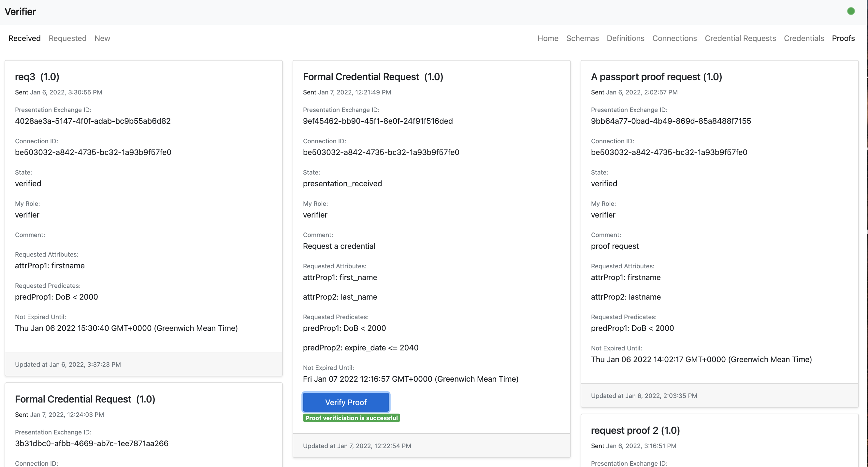The width and height of the screenshot is (868, 467).
Task: Click the A passport proof request title
Action: [x=656, y=77]
